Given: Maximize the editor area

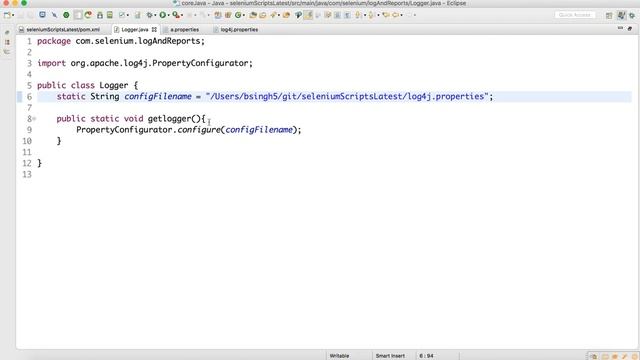Looking at the screenshot, I should [x=630, y=29].
